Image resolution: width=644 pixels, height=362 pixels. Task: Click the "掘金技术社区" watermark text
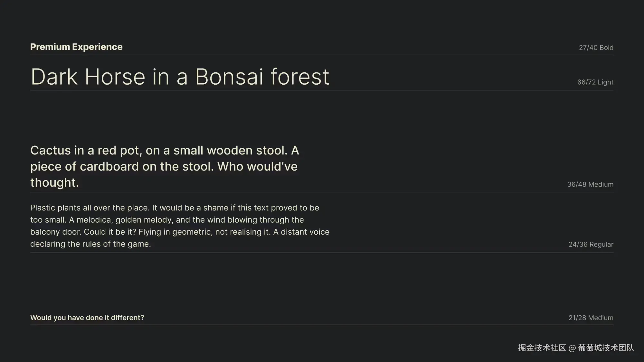[542, 348]
